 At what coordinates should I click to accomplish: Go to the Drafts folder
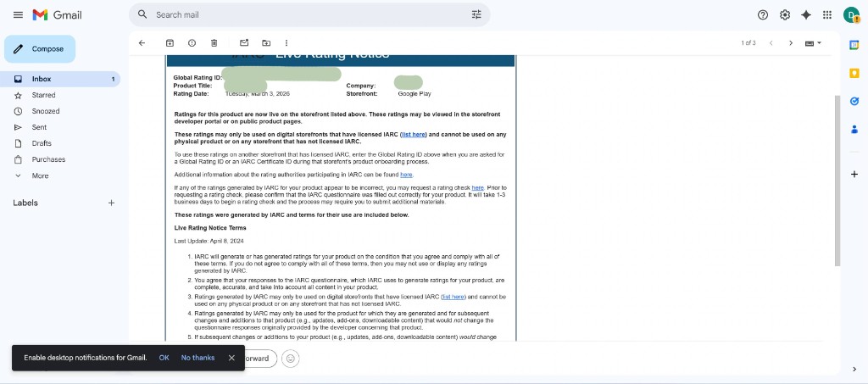(42, 143)
